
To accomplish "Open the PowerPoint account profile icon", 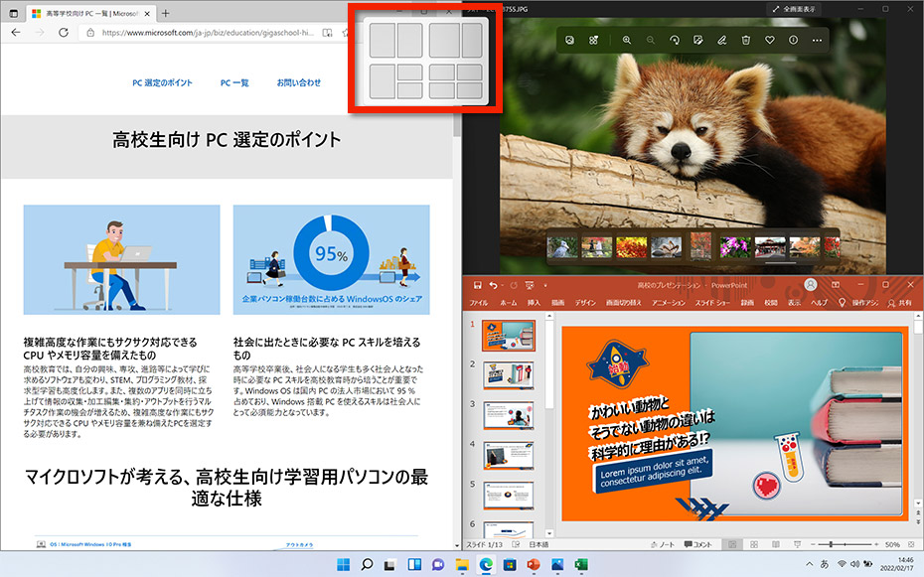I will [x=811, y=285].
